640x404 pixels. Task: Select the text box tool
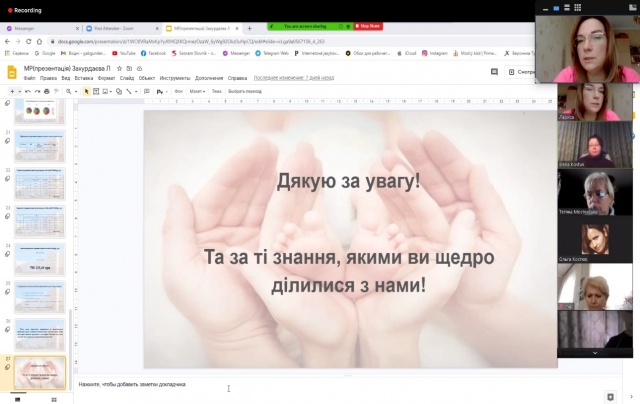(96, 91)
